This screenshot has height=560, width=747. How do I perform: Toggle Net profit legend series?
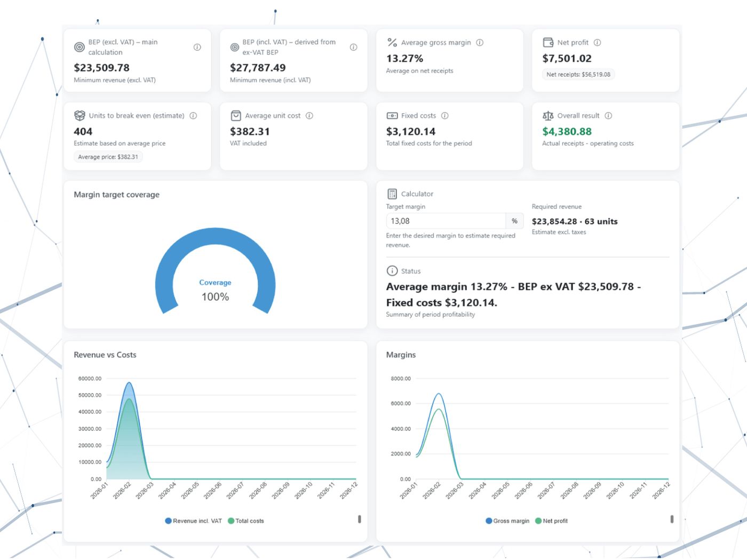coord(552,521)
